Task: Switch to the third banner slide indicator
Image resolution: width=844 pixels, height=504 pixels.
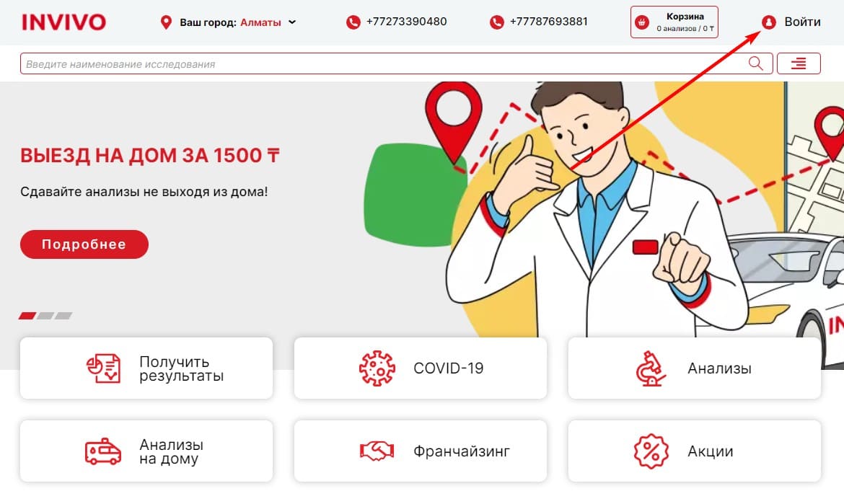Action: click(63, 316)
